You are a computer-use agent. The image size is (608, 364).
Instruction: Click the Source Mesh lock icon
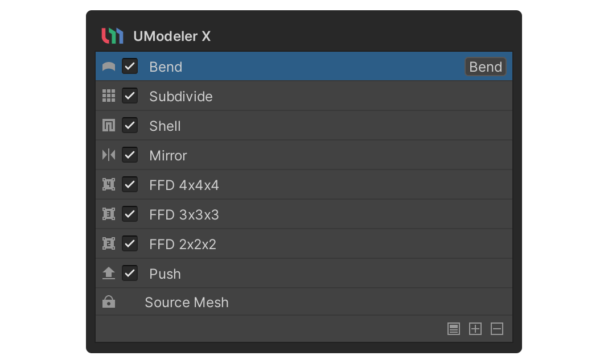click(108, 303)
